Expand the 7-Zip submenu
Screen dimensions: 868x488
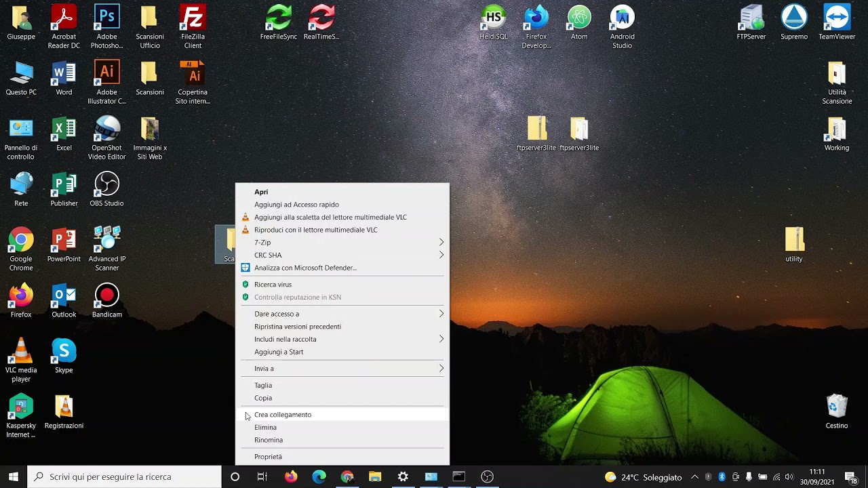click(342, 243)
